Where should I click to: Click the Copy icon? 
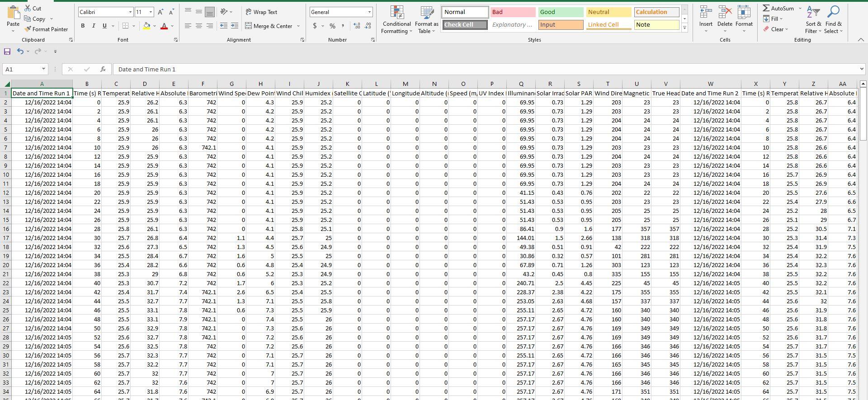[x=28, y=19]
